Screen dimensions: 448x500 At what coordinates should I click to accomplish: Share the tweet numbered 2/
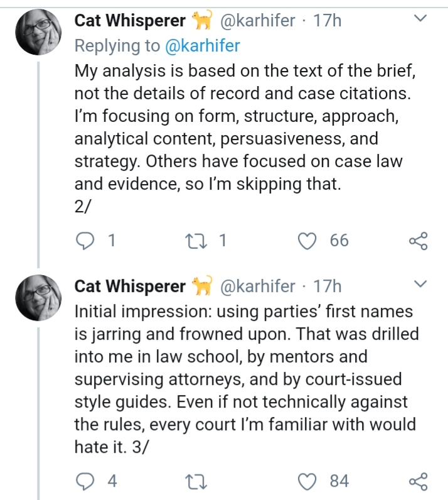[418, 241]
